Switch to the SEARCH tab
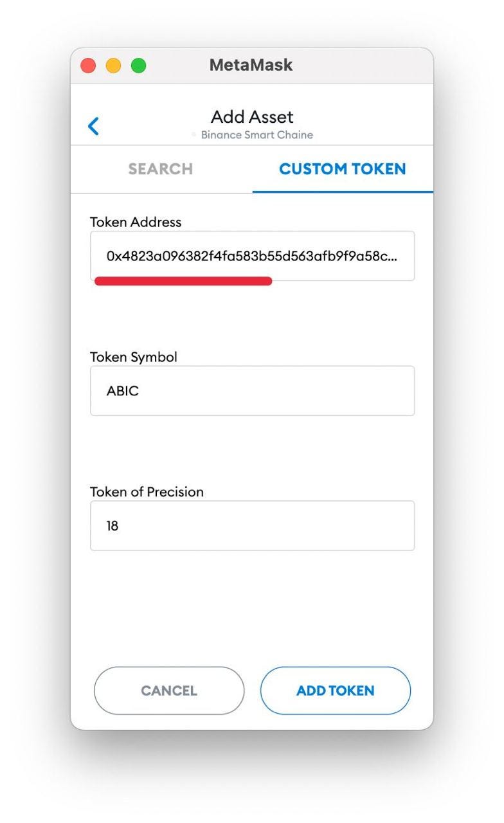Image resolution: width=504 pixels, height=823 pixels. pos(161,169)
